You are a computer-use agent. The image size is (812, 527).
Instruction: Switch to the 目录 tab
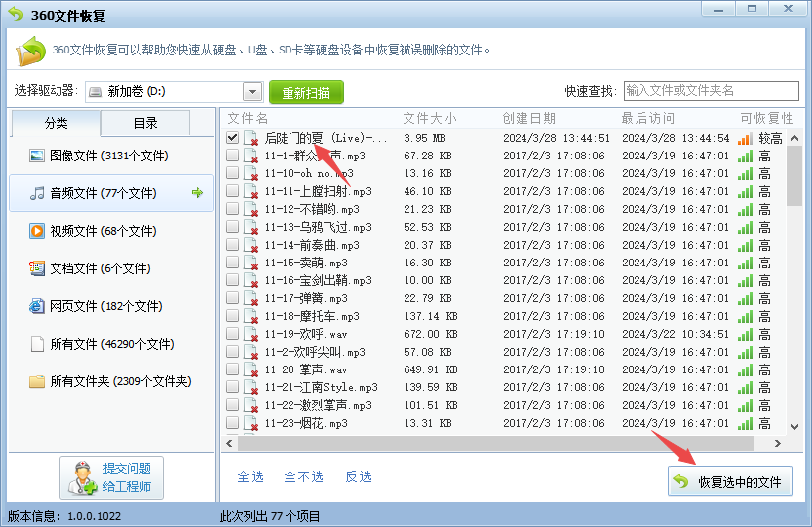click(146, 123)
